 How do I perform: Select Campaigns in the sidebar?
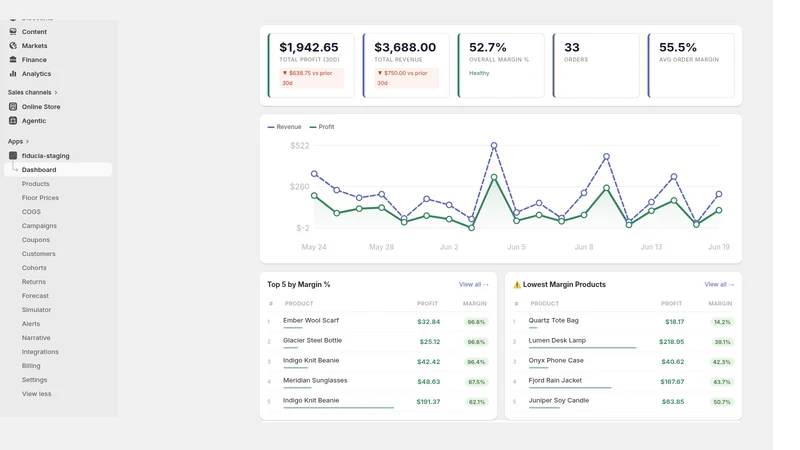39,226
